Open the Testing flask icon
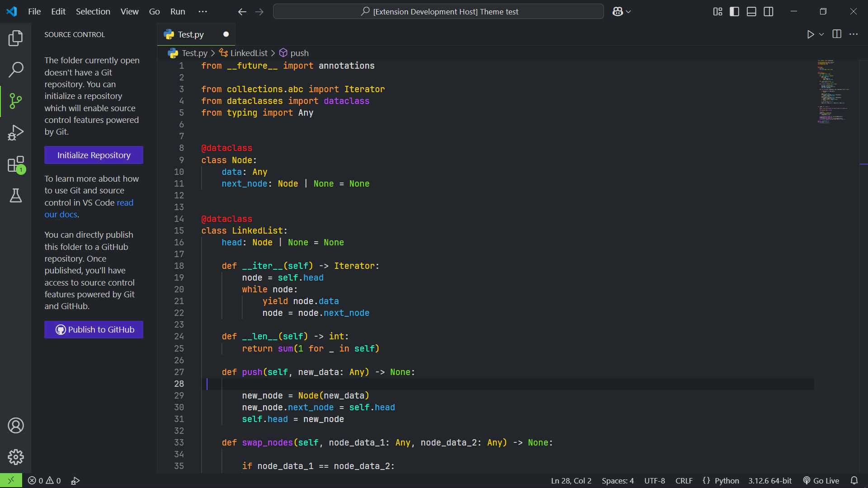Viewport: 868px width, 488px height. click(x=16, y=196)
